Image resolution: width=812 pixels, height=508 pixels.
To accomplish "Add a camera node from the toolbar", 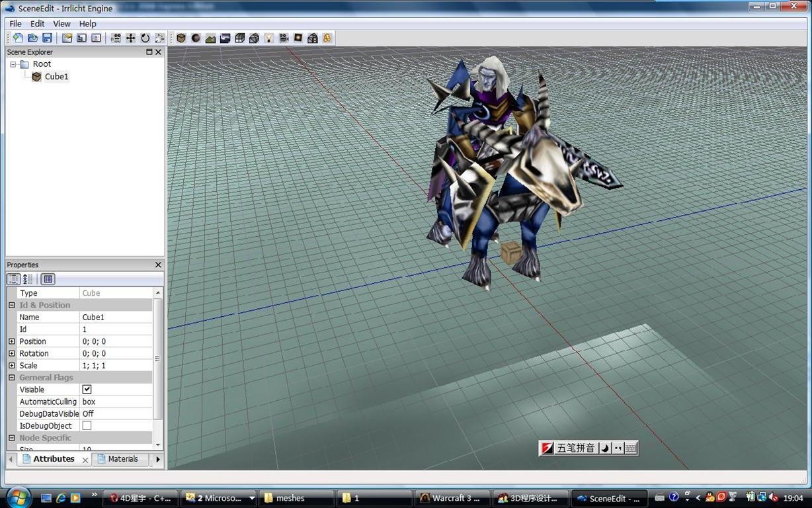I will click(284, 38).
